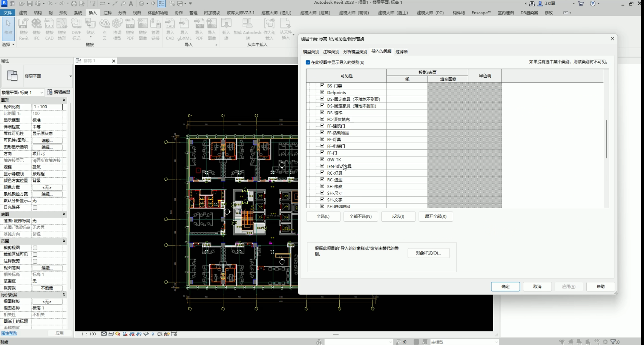The image size is (644, 345).
Task: Toggle the FF-灯具 layer checkbox
Action: [x=322, y=139]
